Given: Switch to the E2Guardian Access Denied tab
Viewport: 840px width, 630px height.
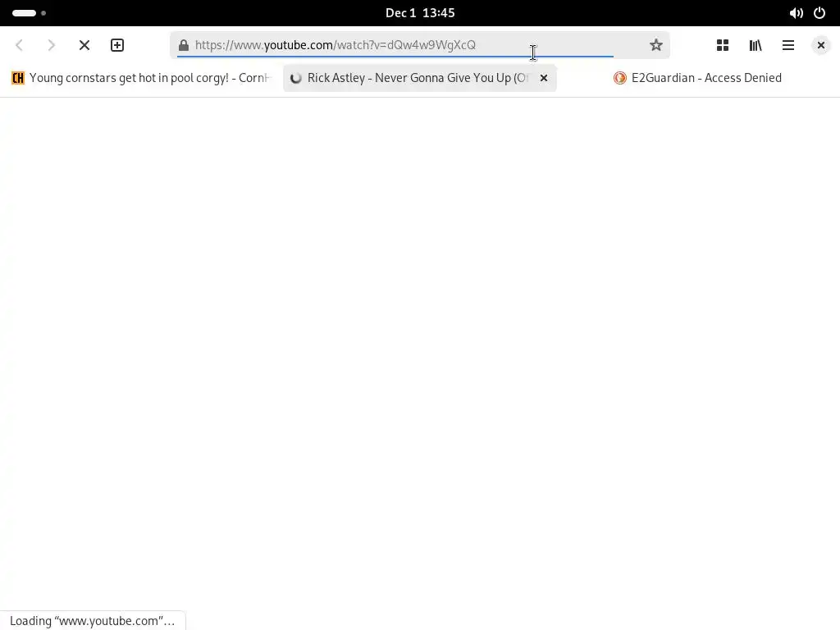Looking at the screenshot, I should coord(697,78).
